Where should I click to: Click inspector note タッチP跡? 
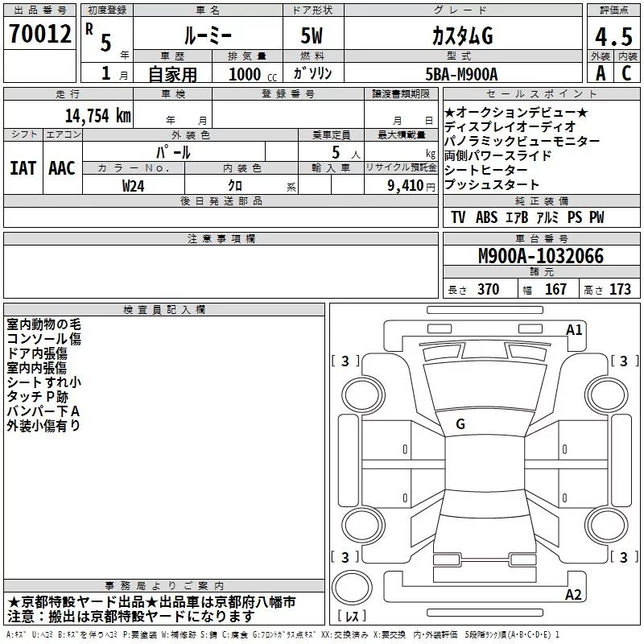37,397
